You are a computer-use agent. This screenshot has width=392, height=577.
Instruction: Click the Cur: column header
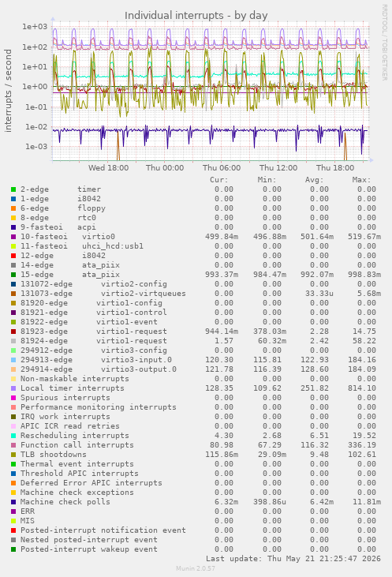coord(219,180)
